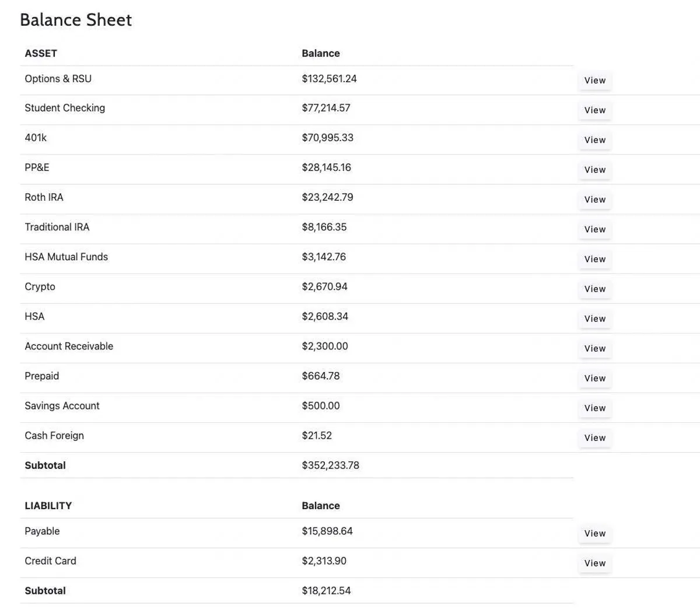View the Traditional IRA account
Viewport: 700px width, 609px height.
point(594,229)
